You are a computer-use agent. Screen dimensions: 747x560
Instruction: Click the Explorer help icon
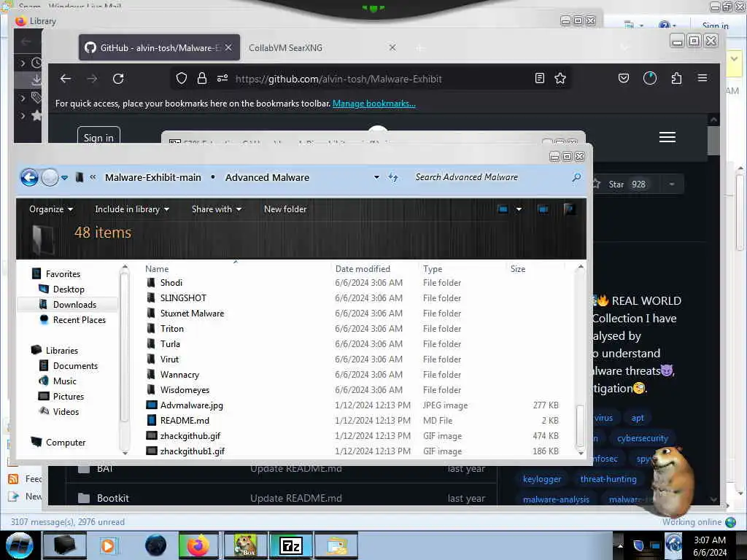point(569,209)
